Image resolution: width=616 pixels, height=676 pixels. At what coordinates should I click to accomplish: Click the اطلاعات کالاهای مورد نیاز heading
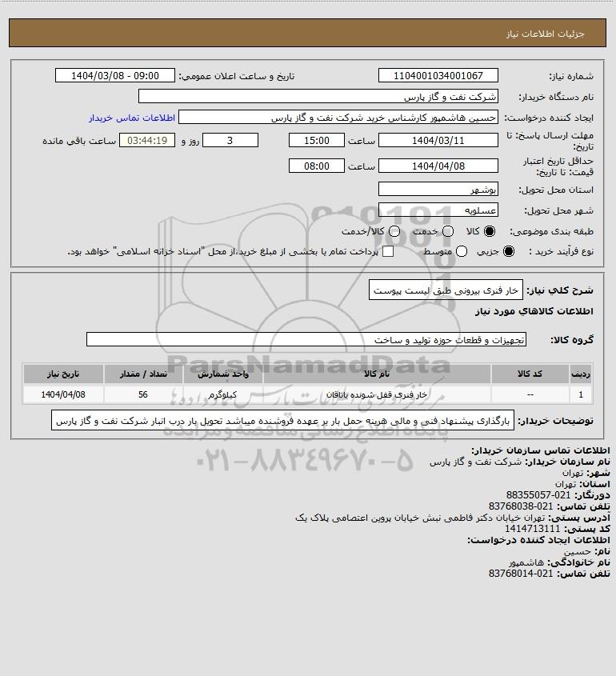[534, 311]
